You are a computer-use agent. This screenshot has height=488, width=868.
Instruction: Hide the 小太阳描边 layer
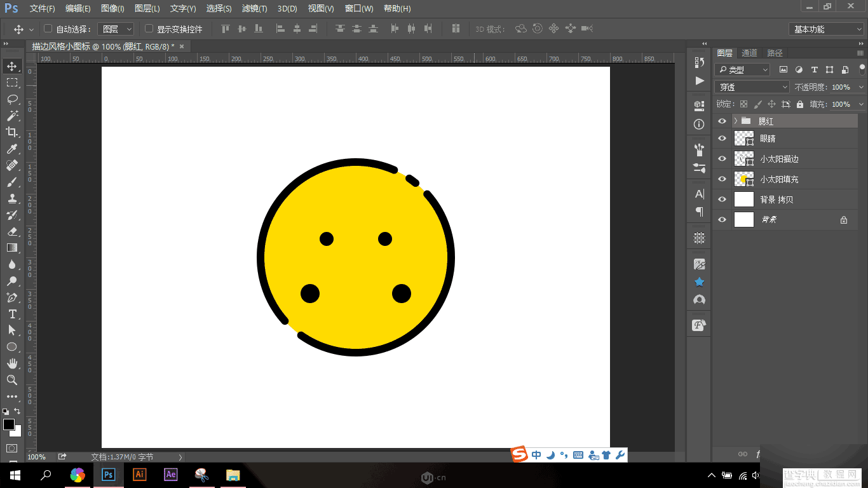coord(722,159)
